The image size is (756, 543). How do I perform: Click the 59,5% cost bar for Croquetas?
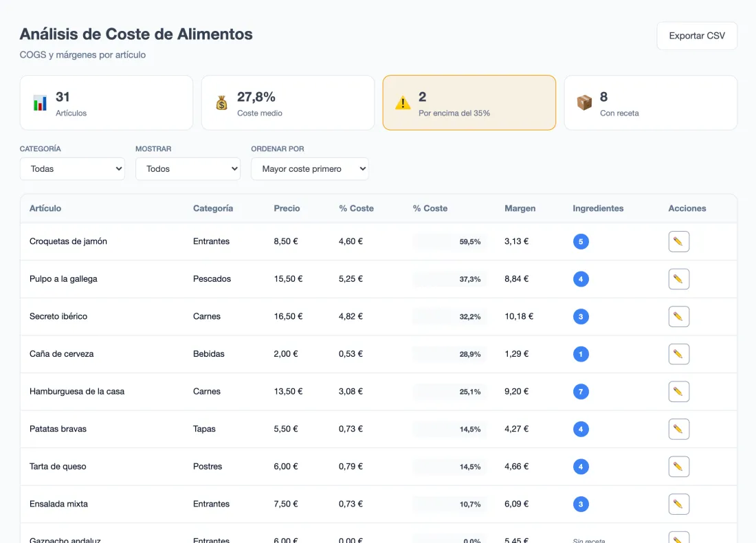449,242
